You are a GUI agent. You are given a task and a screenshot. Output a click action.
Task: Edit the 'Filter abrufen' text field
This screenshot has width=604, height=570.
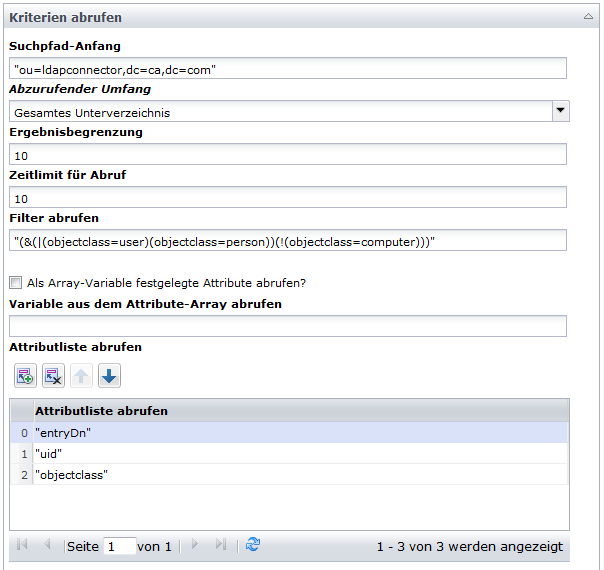click(x=287, y=241)
